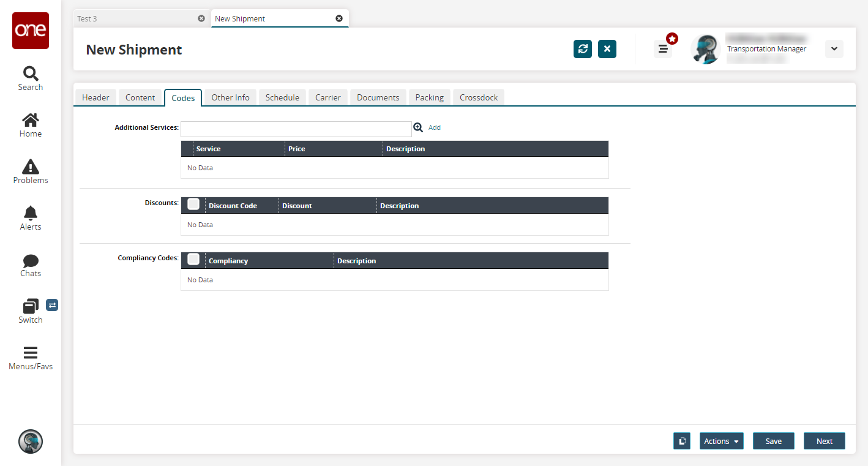Open the Actions dropdown menu
868x466 pixels.
click(722, 441)
